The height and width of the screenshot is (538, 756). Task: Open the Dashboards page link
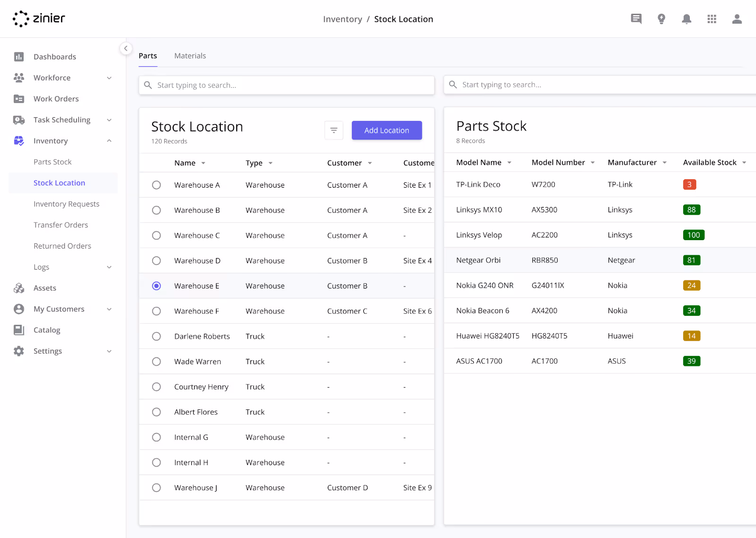point(55,57)
